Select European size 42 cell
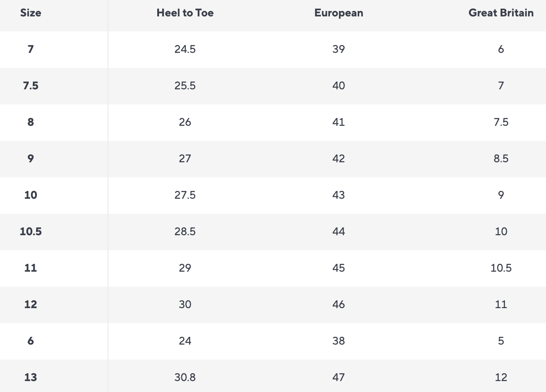The height and width of the screenshot is (392, 546). click(339, 159)
